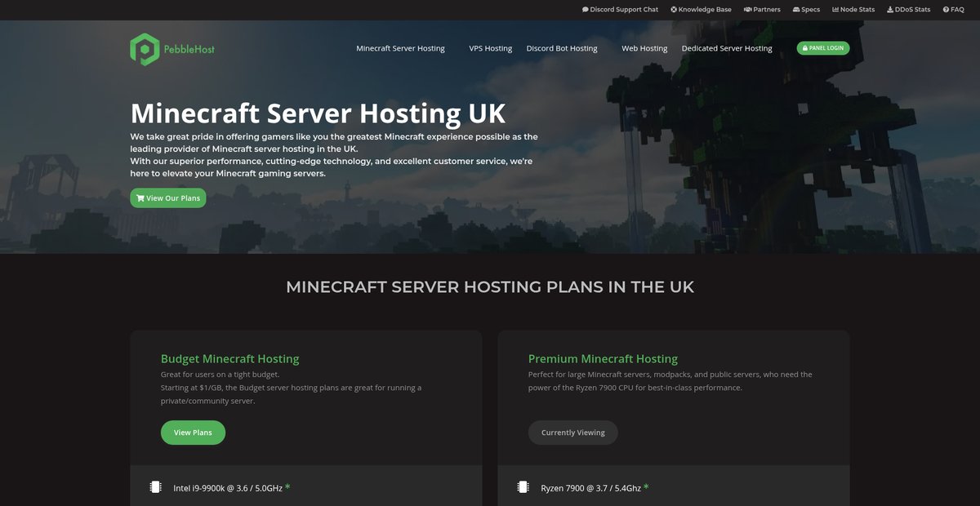Screen dimensions: 980x506
Task: Click the PebbleHost brand name text
Action: point(190,49)
